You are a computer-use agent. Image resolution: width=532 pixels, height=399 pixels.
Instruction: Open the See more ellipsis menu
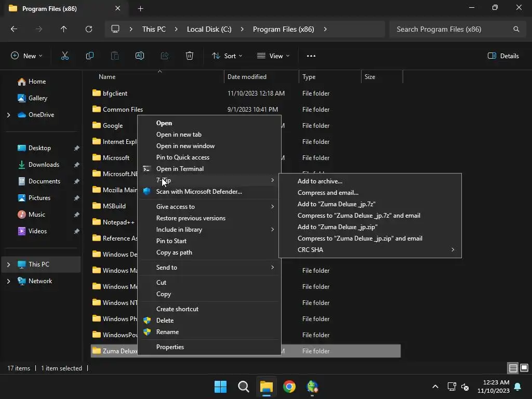coord(311,56)
